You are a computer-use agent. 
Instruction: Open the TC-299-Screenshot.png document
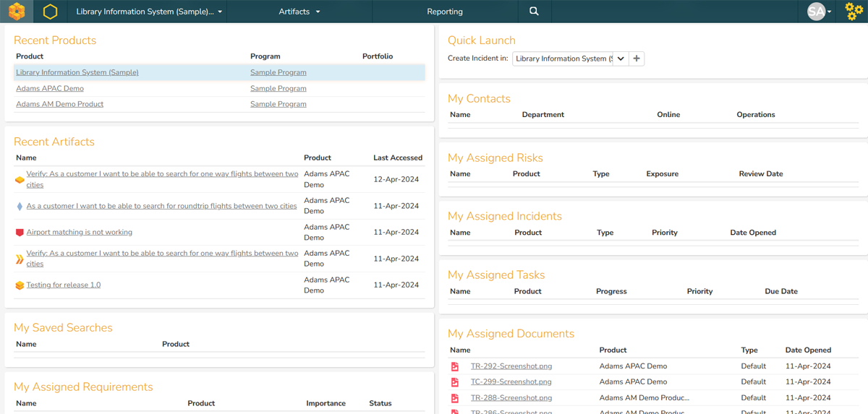[x=511, y=382]
